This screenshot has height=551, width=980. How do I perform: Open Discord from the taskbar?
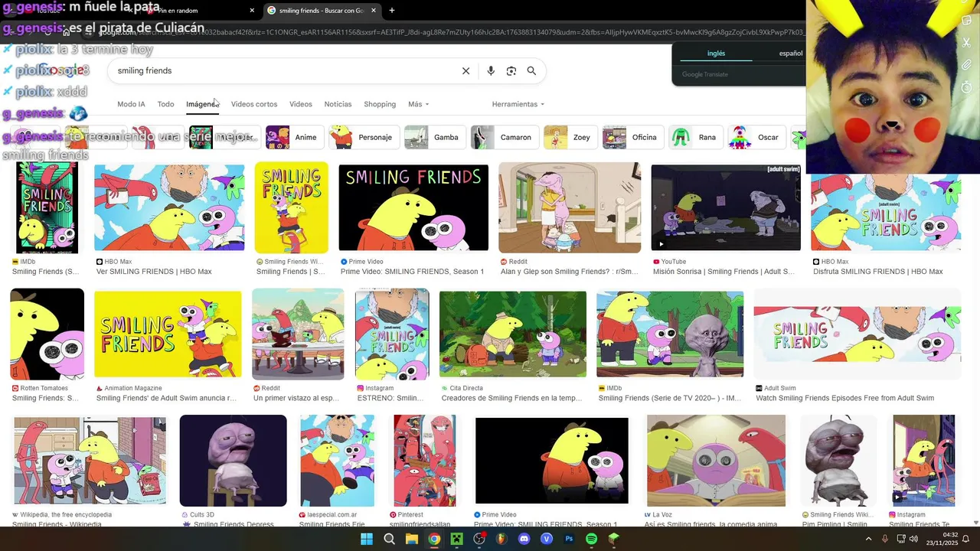coord(524,539)
